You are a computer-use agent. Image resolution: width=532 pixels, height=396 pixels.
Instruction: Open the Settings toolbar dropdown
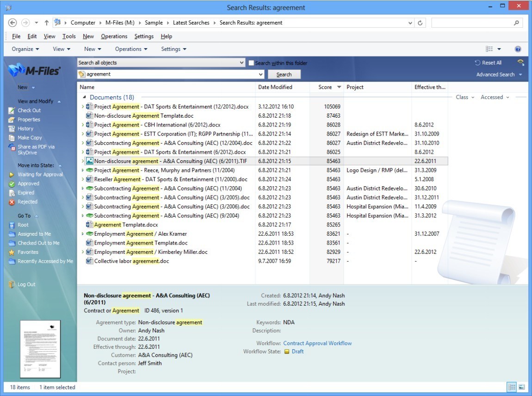[174, 49]
